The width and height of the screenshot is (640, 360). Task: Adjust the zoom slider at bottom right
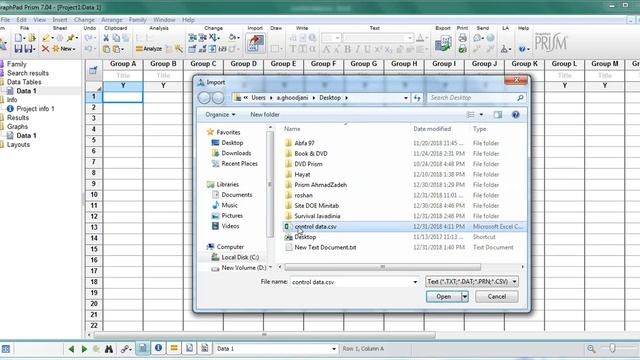click(612, 348)
